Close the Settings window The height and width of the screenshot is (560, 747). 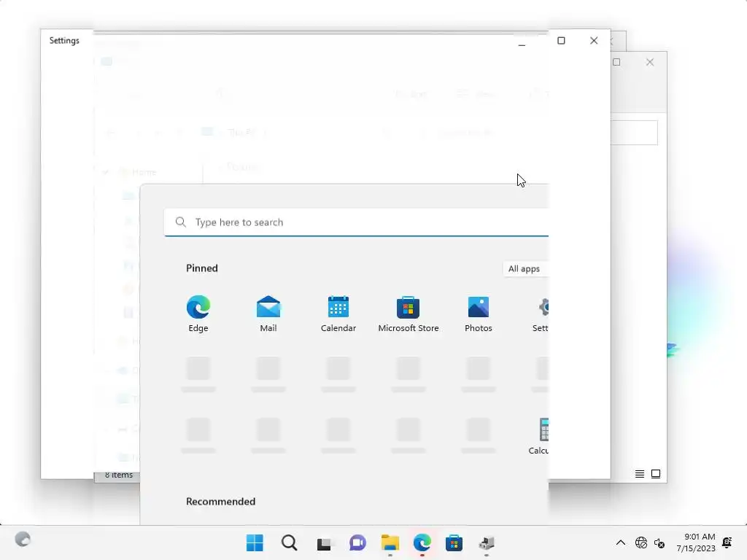pos(594,41)
